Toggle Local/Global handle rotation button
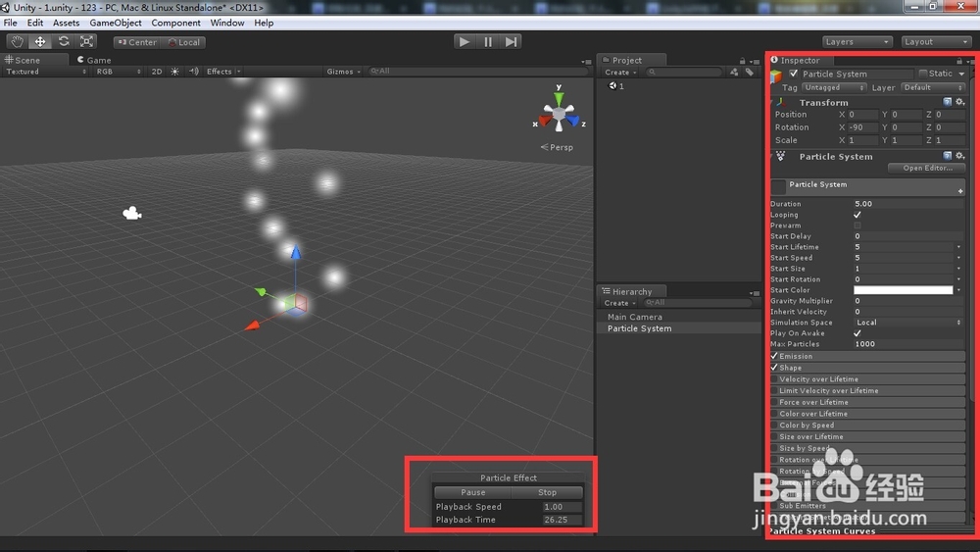The width and height of the screenshot is (980, 552). coord(184,42)
